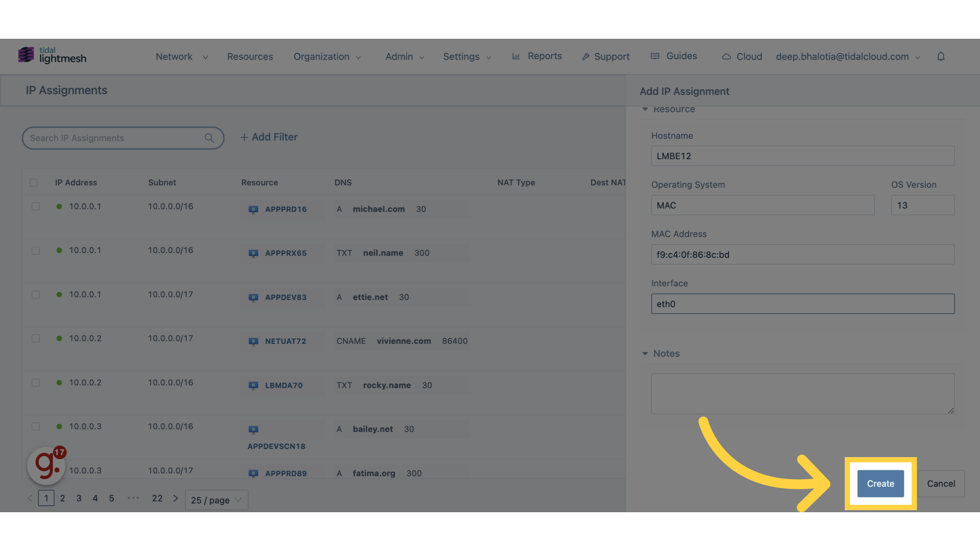
Task: Check the 10.0.0.2 subnet row checkbox
Action: pos(35,338)
